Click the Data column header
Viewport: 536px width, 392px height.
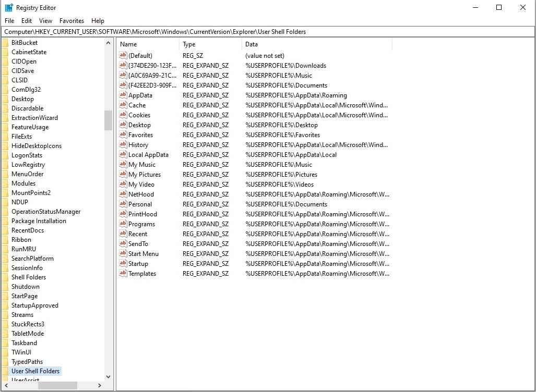tap(317, 44)
